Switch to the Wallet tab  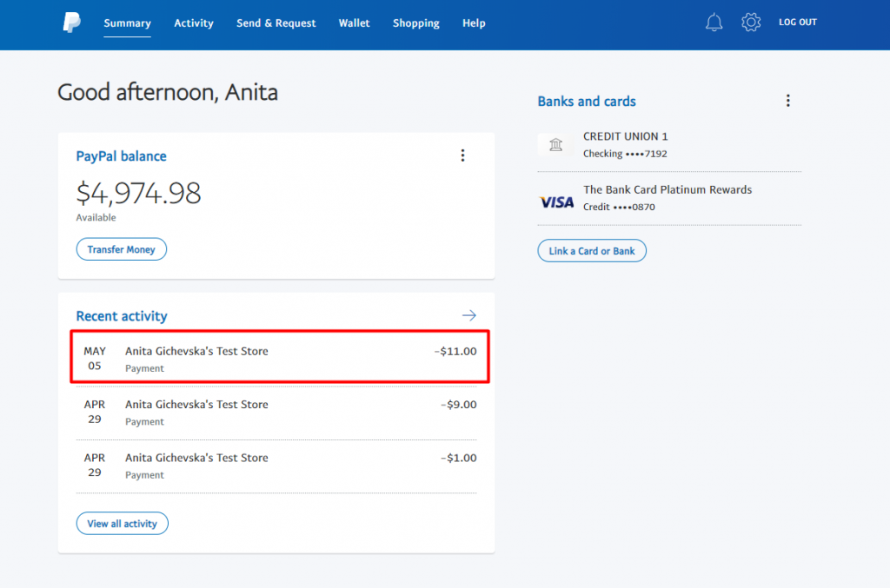tap(355, 23)
